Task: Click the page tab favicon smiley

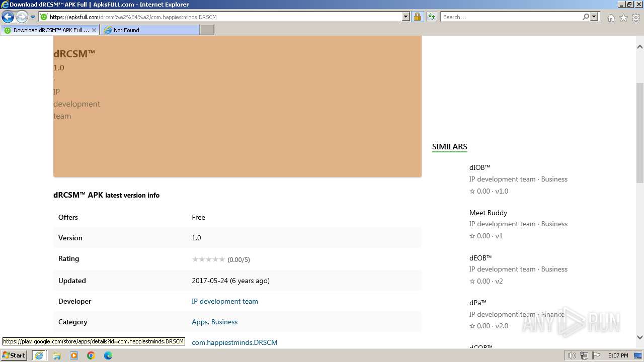Action: [7, 30]
